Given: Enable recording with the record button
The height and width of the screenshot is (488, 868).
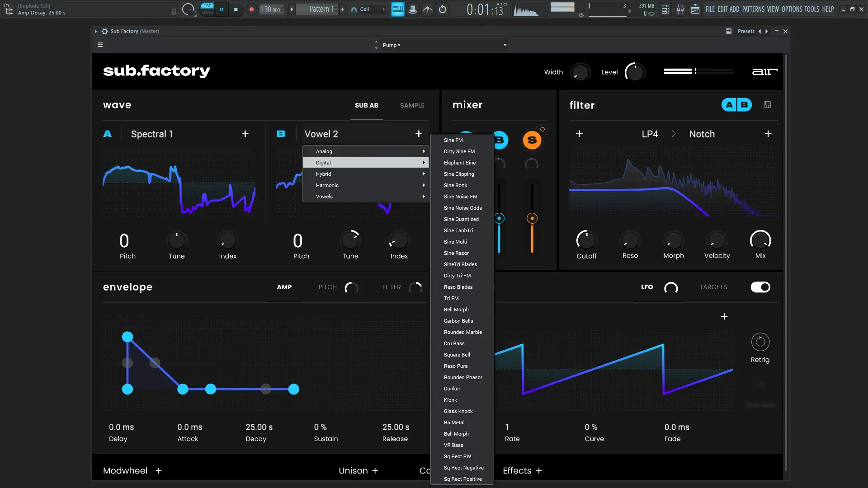Looking at the screenshot, I should (251, 9).
